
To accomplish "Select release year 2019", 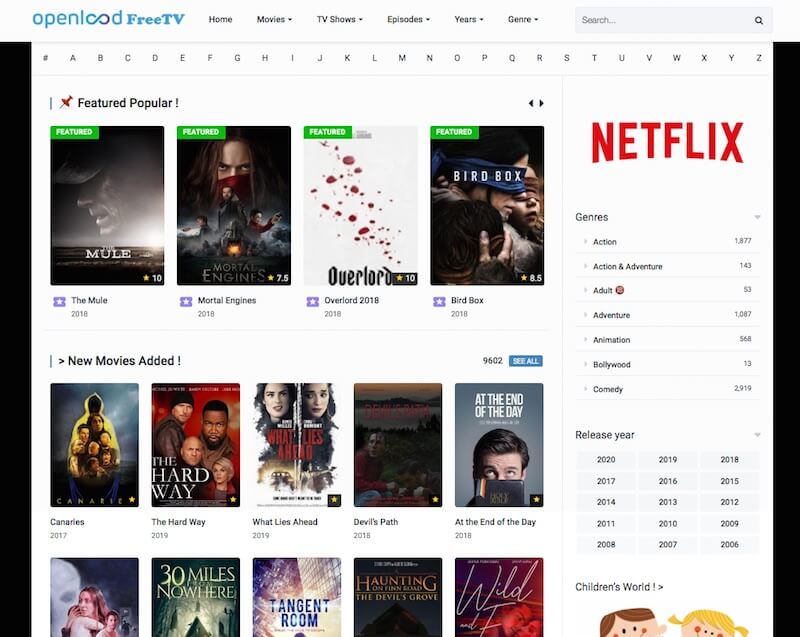I will [667, 460].
